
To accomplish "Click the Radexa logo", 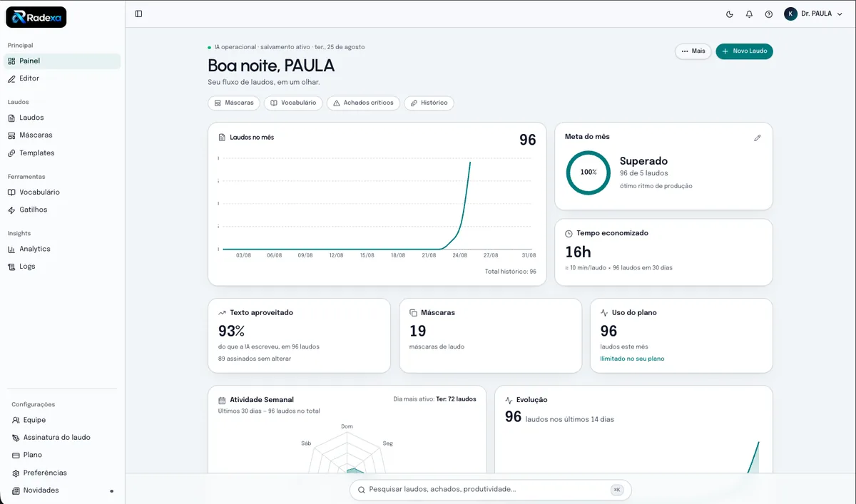I will pos(36,17).
